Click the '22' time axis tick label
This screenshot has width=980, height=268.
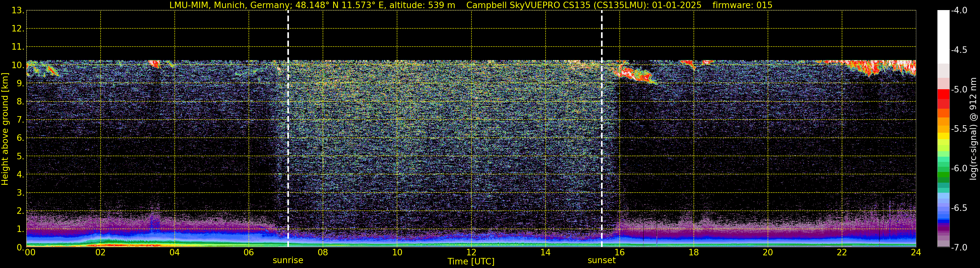pyautogui.click(x=842, y=252)
